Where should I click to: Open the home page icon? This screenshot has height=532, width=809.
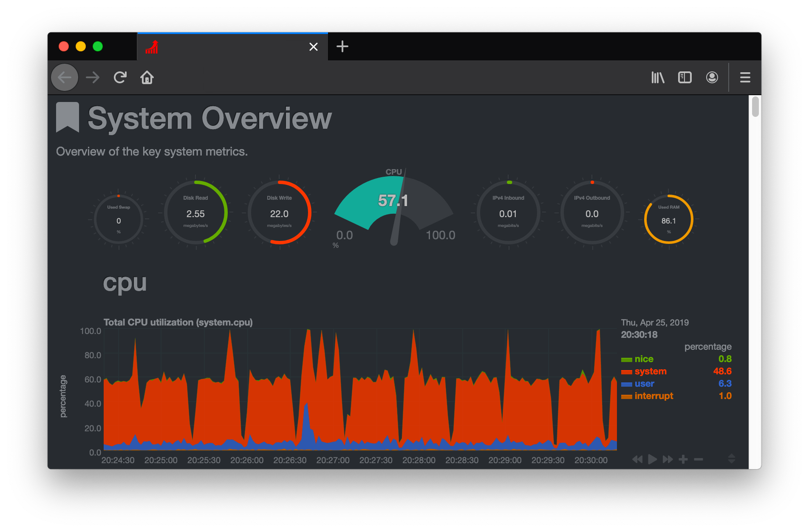click(147, 77)
